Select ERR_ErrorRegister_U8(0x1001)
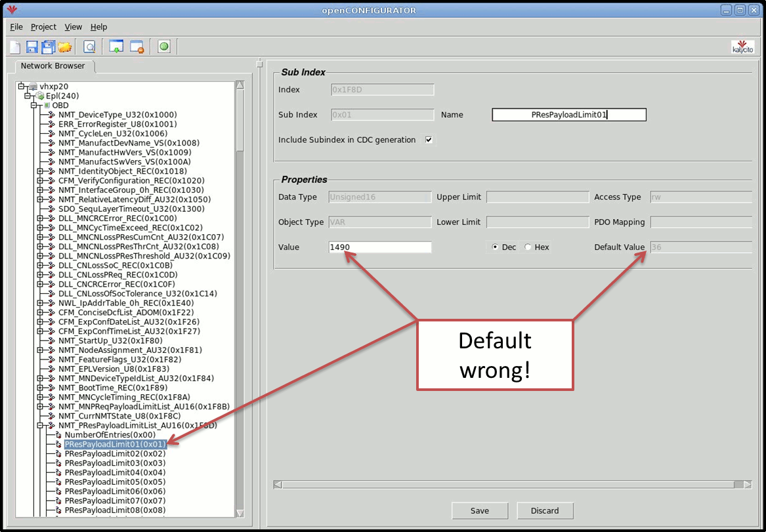766x532 pixels. coord(117,124)
